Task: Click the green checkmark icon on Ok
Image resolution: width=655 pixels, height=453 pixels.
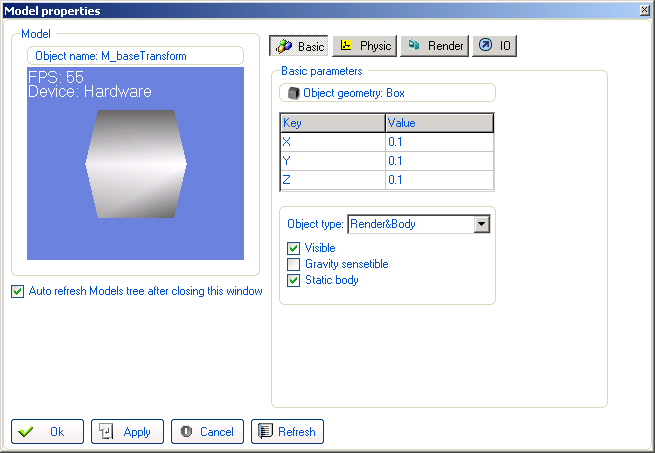Action: (26, 431)
